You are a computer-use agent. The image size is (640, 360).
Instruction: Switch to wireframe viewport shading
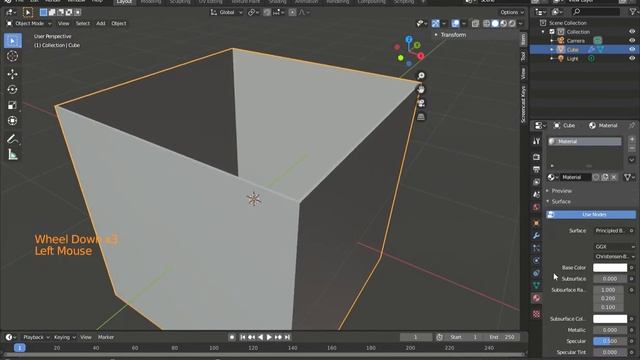(487, 24)
